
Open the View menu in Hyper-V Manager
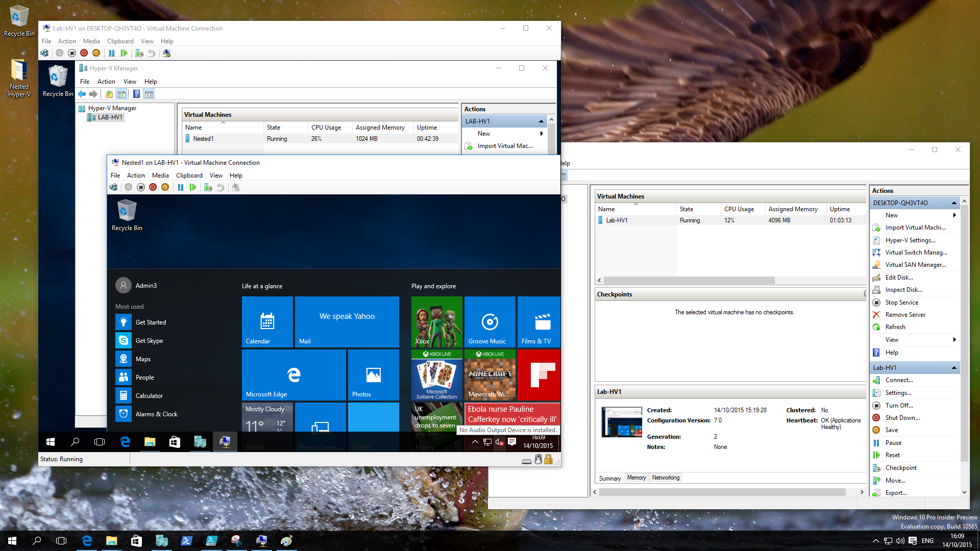tap(129, 81)
